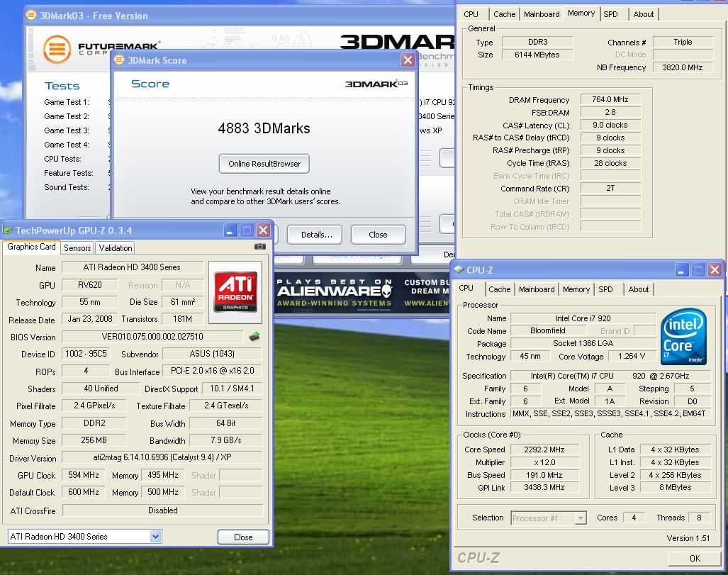
Task: Click the '4883 3DMarks' score text
Action: (264, 128)
